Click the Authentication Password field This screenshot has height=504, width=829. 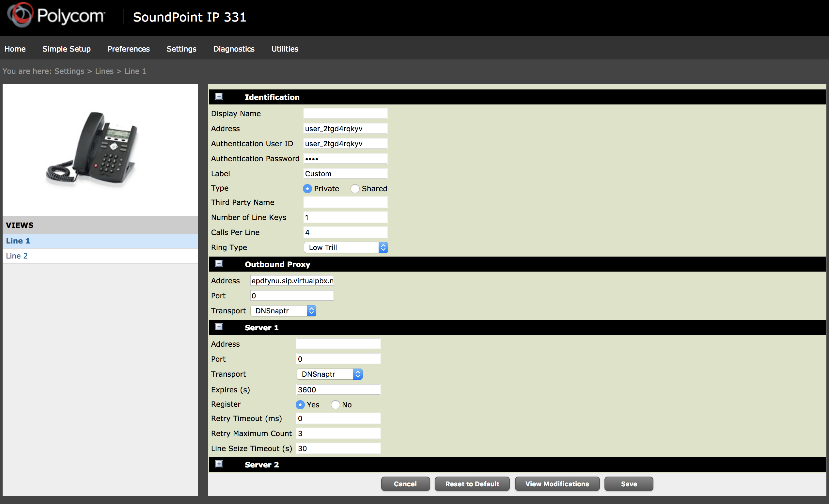pyautogui.click(x=346, y=158)
